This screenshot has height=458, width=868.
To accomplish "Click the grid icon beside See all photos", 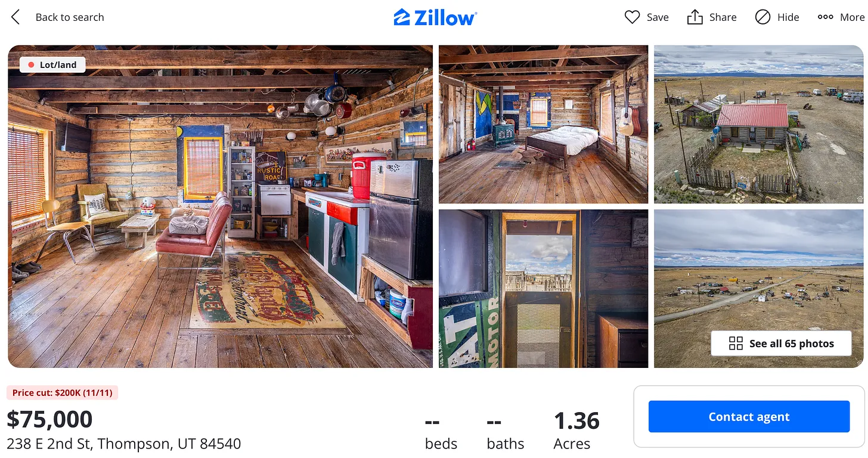I will click(x=736, y=343).
